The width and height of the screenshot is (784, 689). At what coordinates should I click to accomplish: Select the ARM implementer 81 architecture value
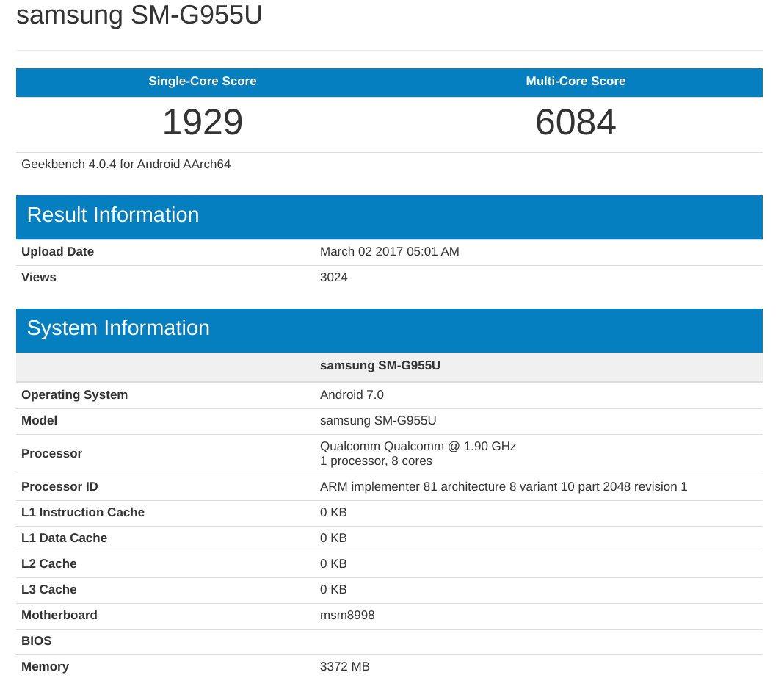pos(504,486)
